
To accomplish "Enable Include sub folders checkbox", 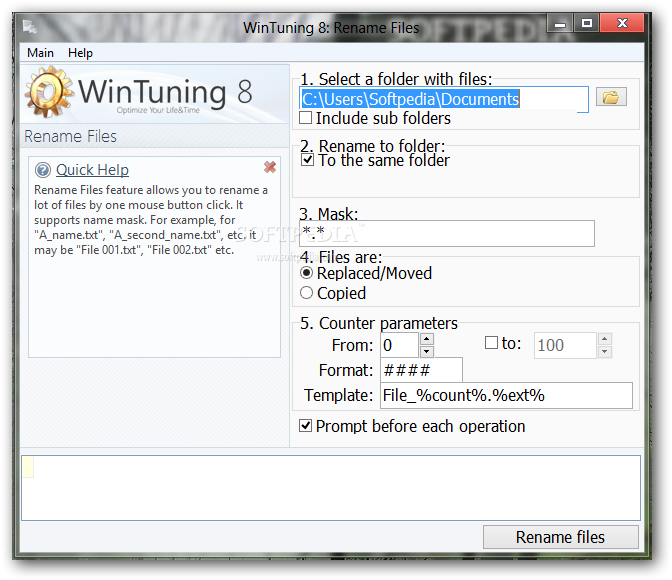I will click(305, 117).
